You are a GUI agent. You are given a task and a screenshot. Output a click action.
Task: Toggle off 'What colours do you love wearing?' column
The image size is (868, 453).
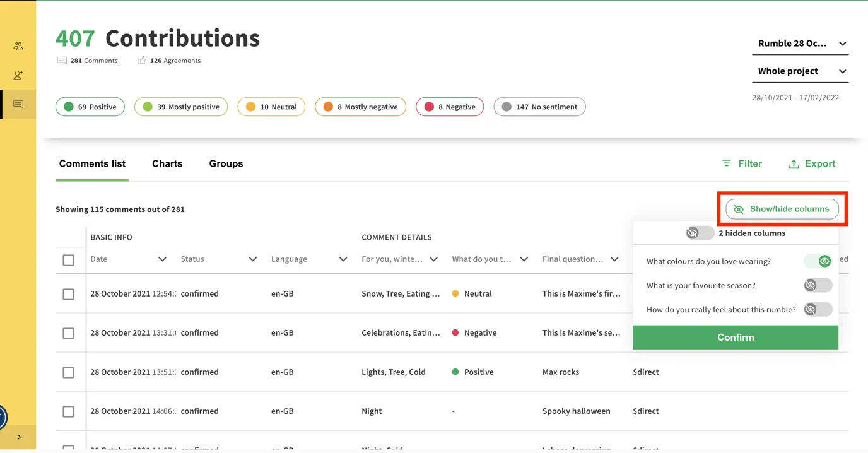click(818, 261)
